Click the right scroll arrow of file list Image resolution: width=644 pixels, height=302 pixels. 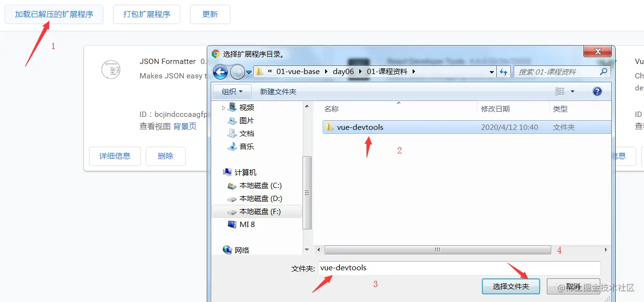coord(606,250)
